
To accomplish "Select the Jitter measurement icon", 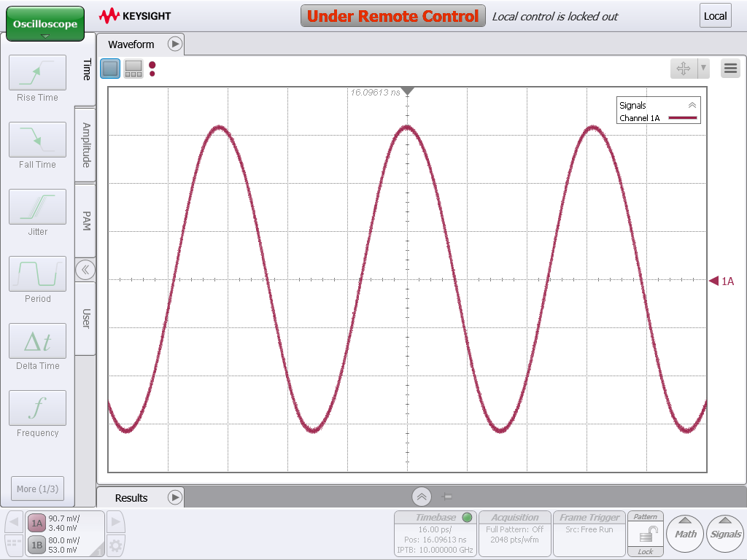I will coord(37,207).
